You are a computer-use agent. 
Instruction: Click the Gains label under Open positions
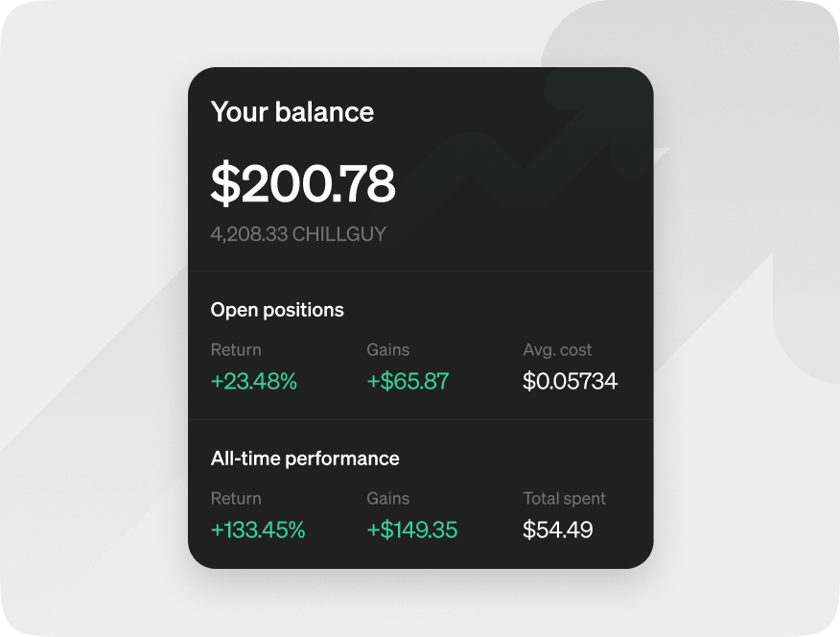(x=388, y=350)
